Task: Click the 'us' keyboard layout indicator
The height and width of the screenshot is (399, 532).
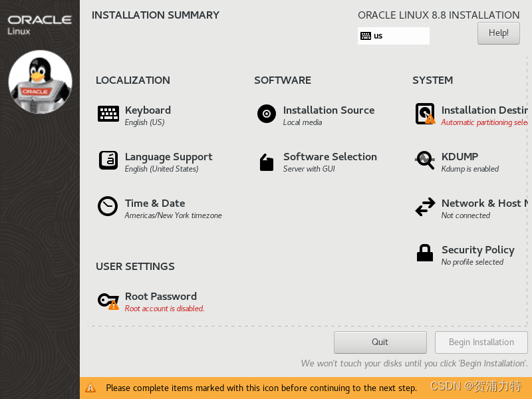Action: point(394,36)
